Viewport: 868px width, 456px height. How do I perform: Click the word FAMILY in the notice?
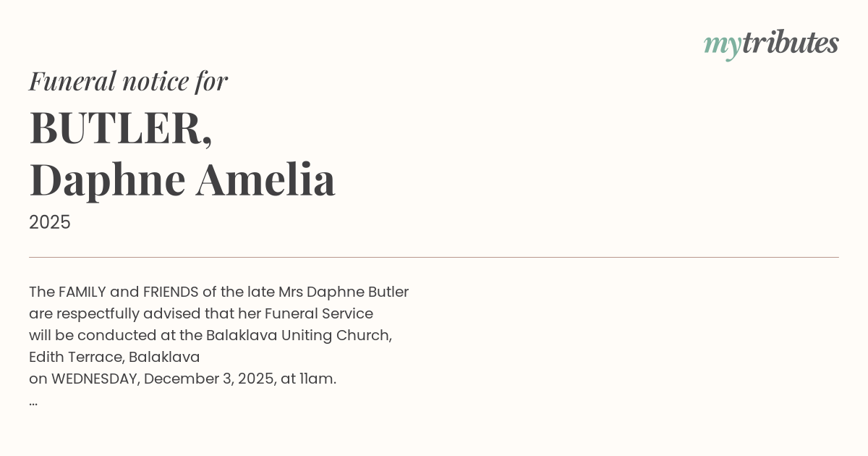click(82, 292)
